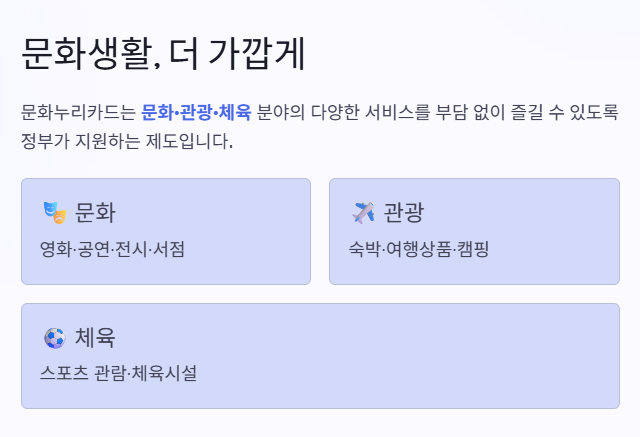640x437 pixels.
Task: Click the soccer ball icon
Action: coord(55,338)
